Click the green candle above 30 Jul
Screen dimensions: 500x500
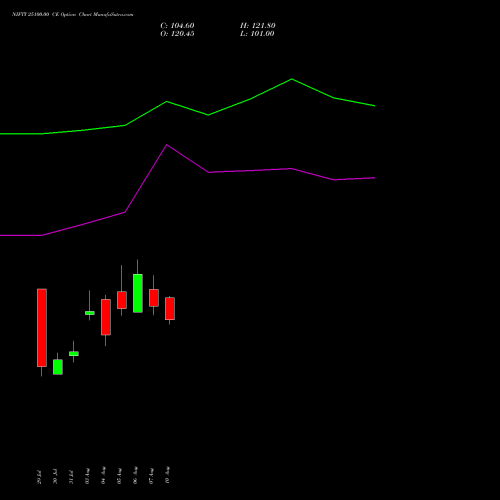58,367
